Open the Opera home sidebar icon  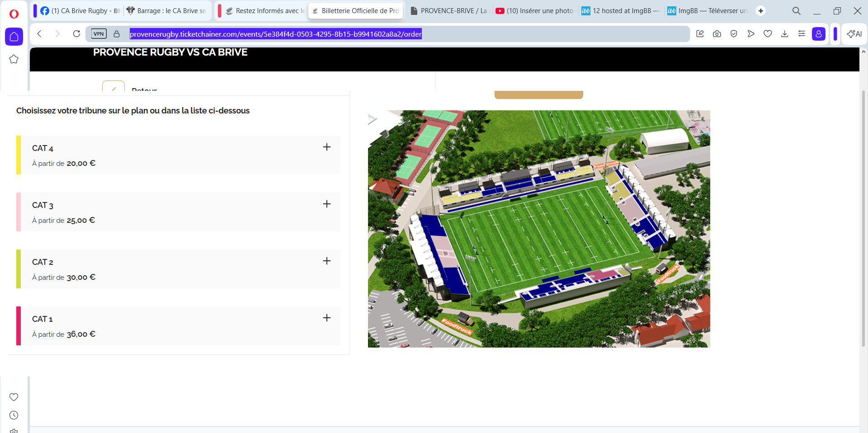point(14,37)
